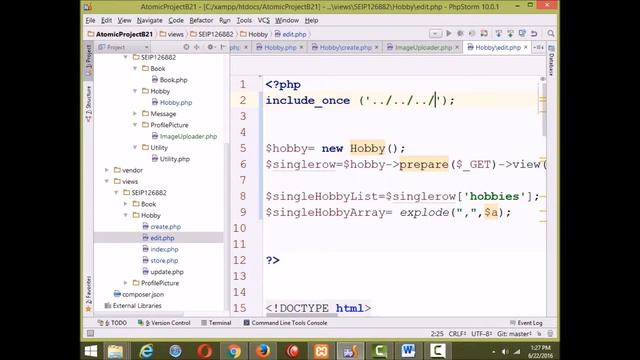Screen dimensions: 640x360
Task: Open the VCS menu
Action: pyautogui.click(x=264, y=20)
